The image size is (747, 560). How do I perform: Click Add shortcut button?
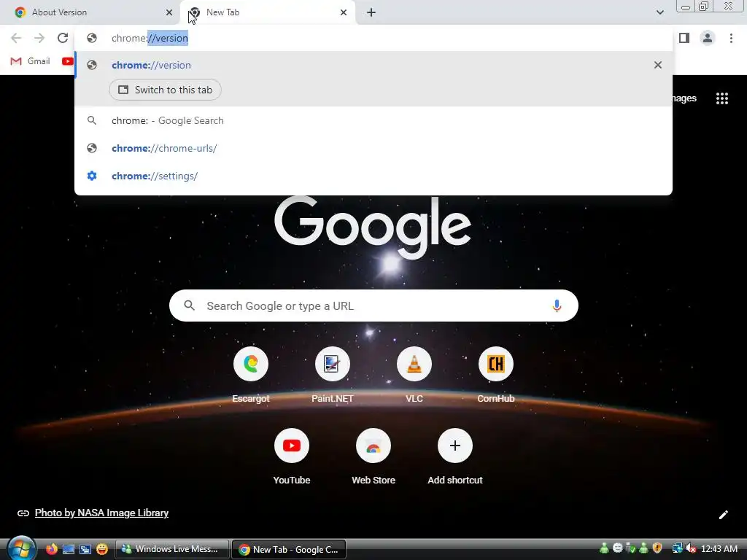click(x=455, y=457)
